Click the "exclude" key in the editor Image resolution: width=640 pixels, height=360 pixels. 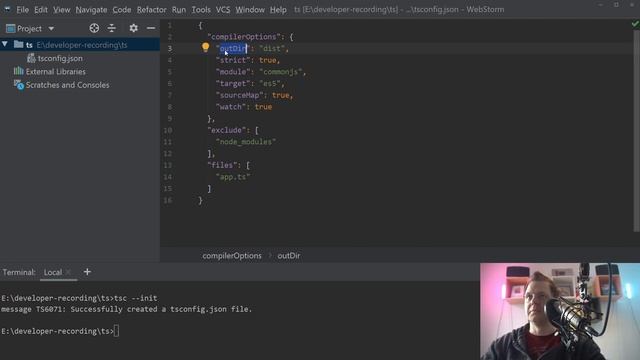coord(227,130)
